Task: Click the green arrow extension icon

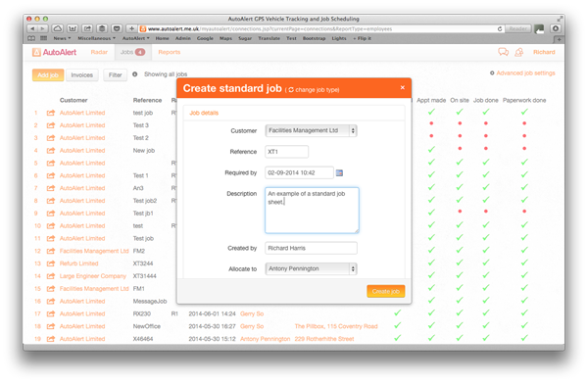Action: (539, 28)
